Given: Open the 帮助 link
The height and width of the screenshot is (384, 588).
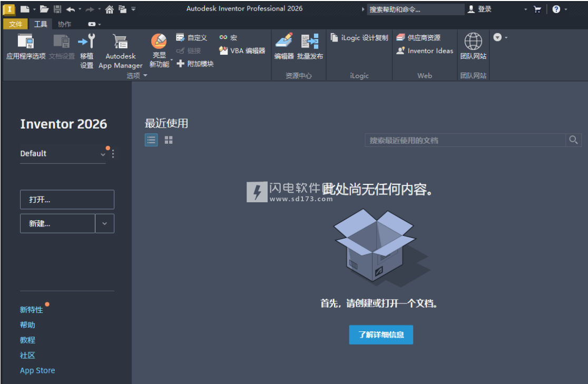Looking at the screenshot, I should tap(27, 325).
